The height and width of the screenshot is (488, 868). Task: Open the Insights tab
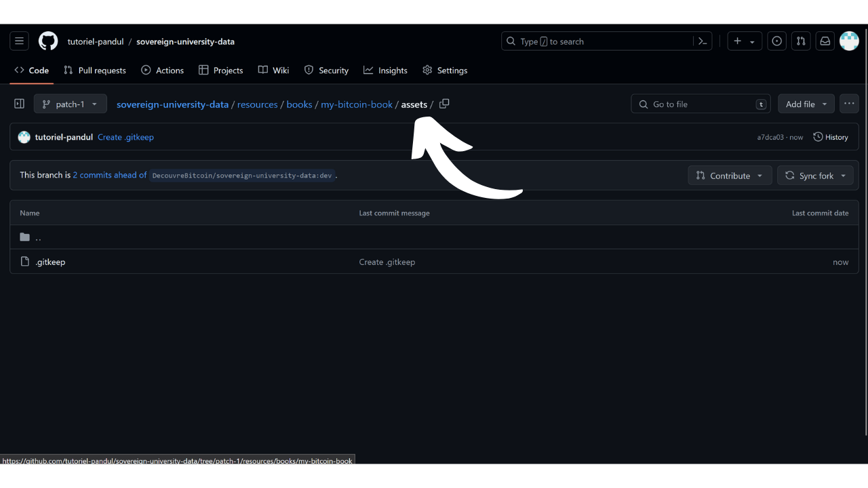pyautogui.click(x=386, y=70)
